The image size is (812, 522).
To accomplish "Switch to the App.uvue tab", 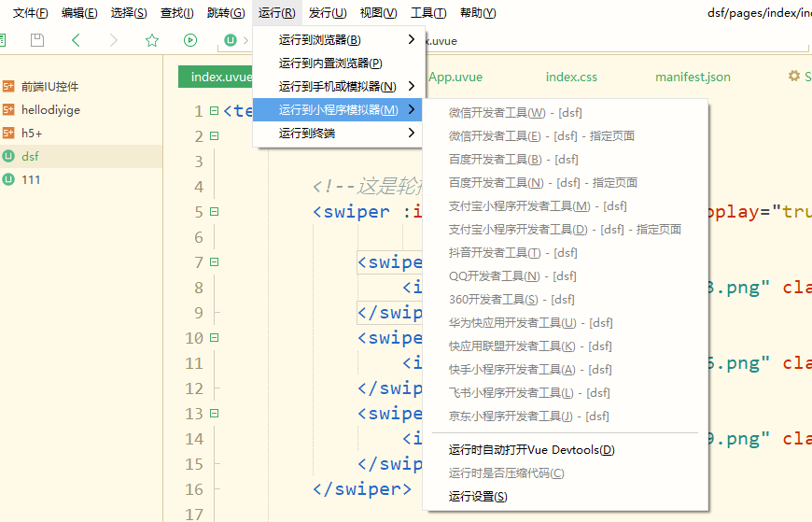I will [455, 77].
